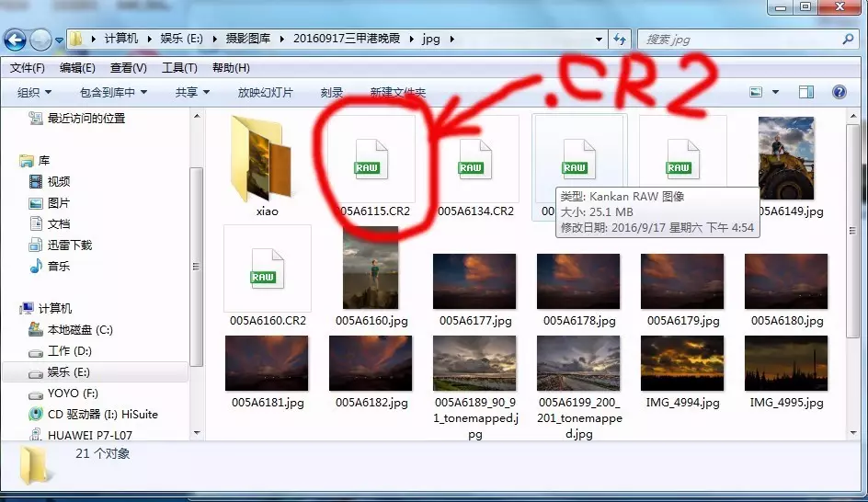Click navigation pane scrollbar down arrow
The height and width of the screenshot is (502, 868).
[x=197, y=433]
